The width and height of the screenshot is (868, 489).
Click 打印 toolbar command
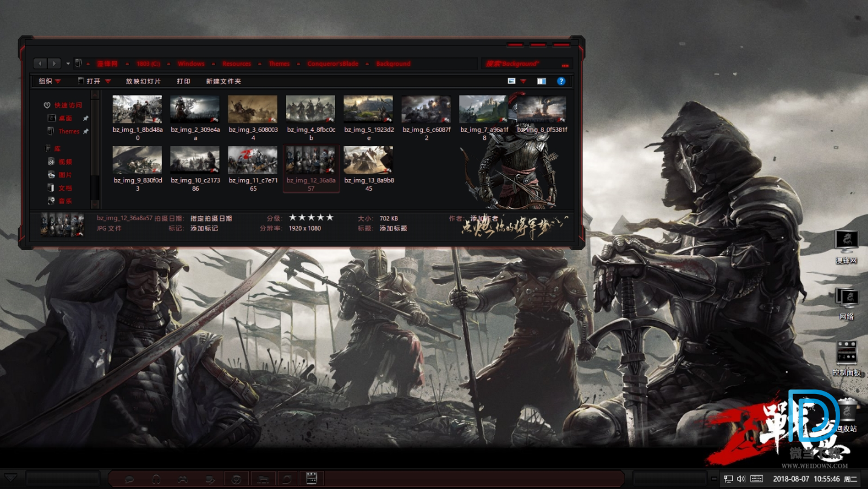coord(184,81)
